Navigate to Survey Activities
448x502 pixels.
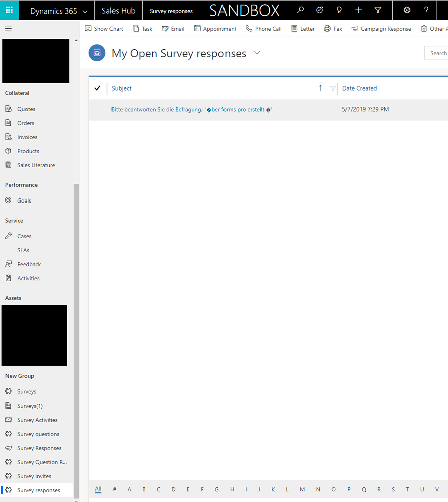(x=37, y=420)
